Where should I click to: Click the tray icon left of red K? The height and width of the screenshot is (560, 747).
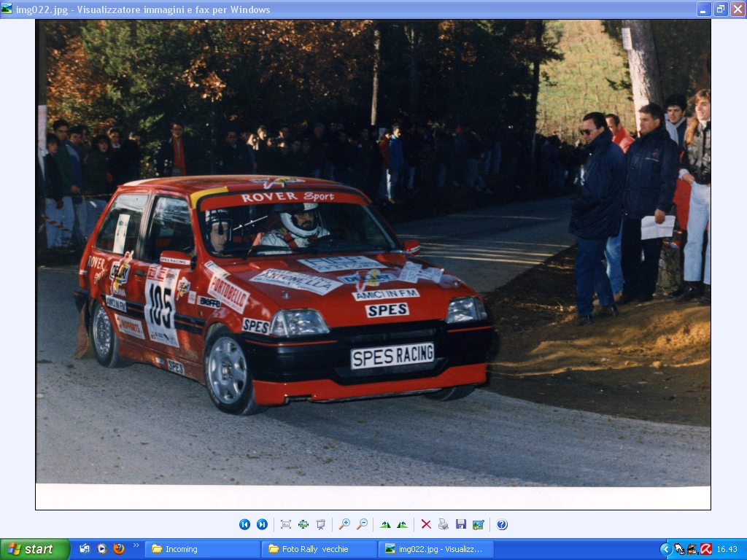coord(693,550)
